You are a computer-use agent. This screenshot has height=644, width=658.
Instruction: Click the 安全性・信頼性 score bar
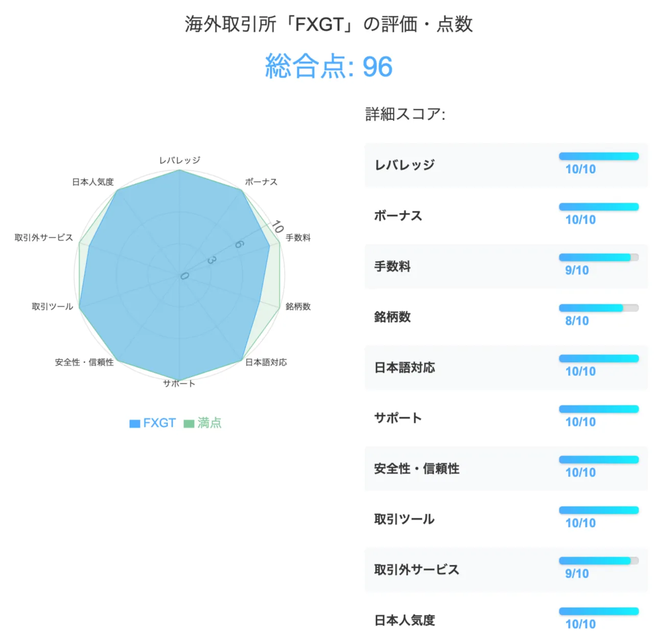599,460
